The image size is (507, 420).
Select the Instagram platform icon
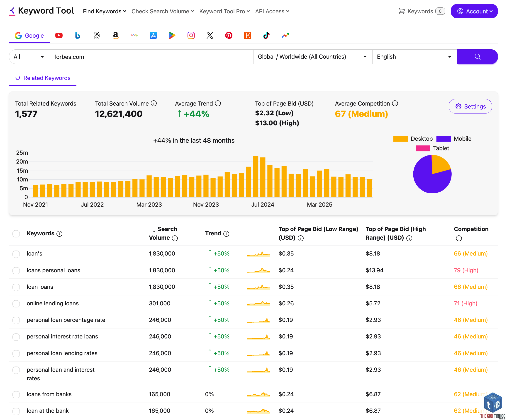[x=191, y=36]
